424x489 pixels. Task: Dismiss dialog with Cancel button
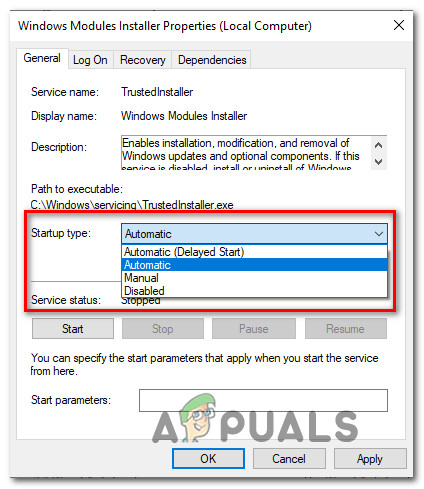[x=289, y=459]
